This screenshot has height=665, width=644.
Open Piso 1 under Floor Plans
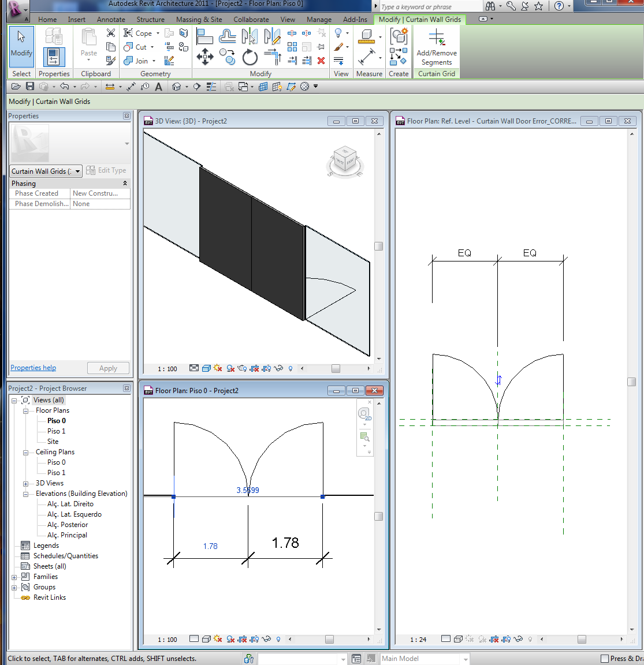coord(56,431)
